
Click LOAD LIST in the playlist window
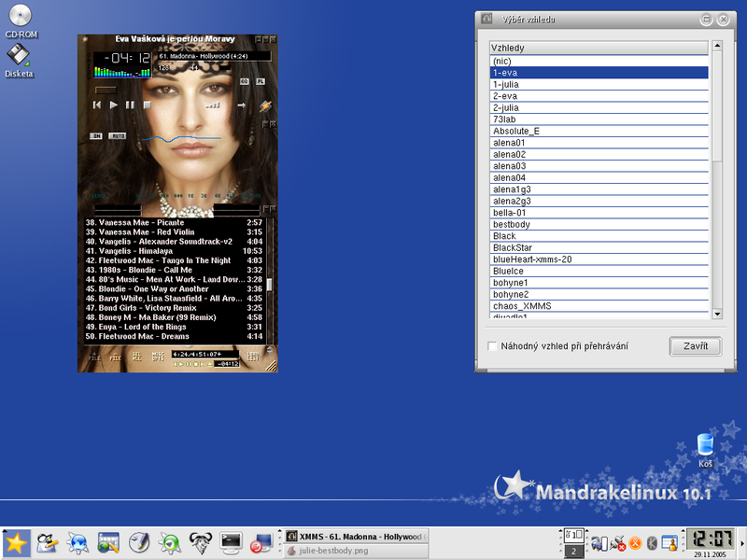click(254, 356)
